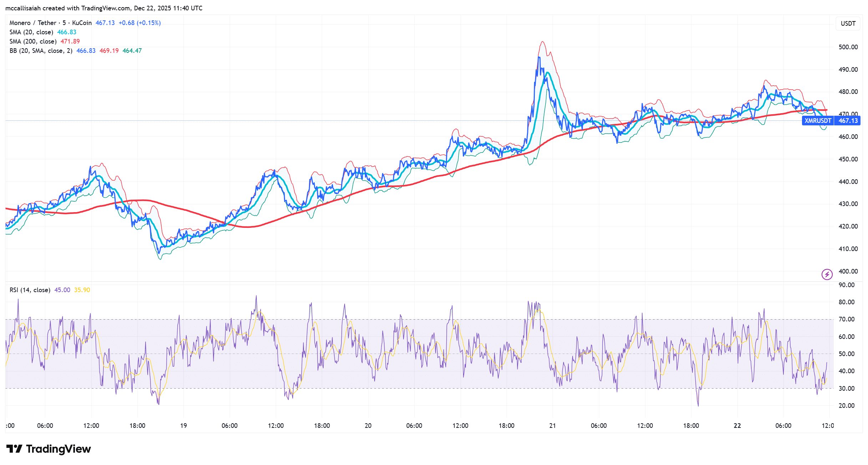Click the 70.00 RSI scale label
This screenshot has height=465, width=868.
[847, 319]
